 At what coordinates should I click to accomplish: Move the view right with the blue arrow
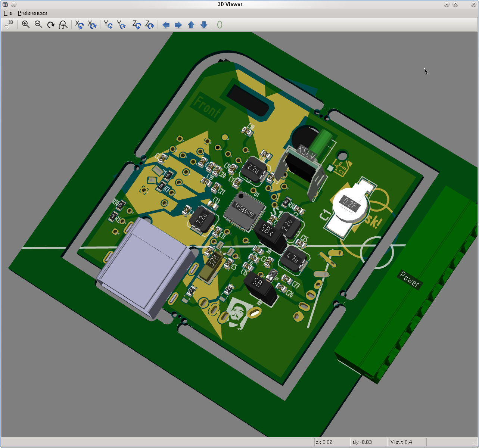pos(178,25)
